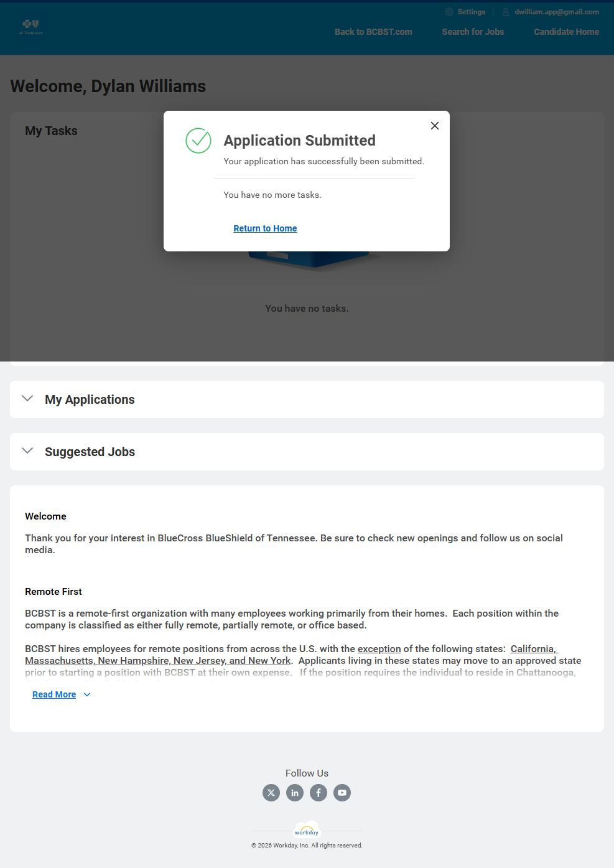
Task: Click the chevron next to Read More
Action: tap(87, 694)
